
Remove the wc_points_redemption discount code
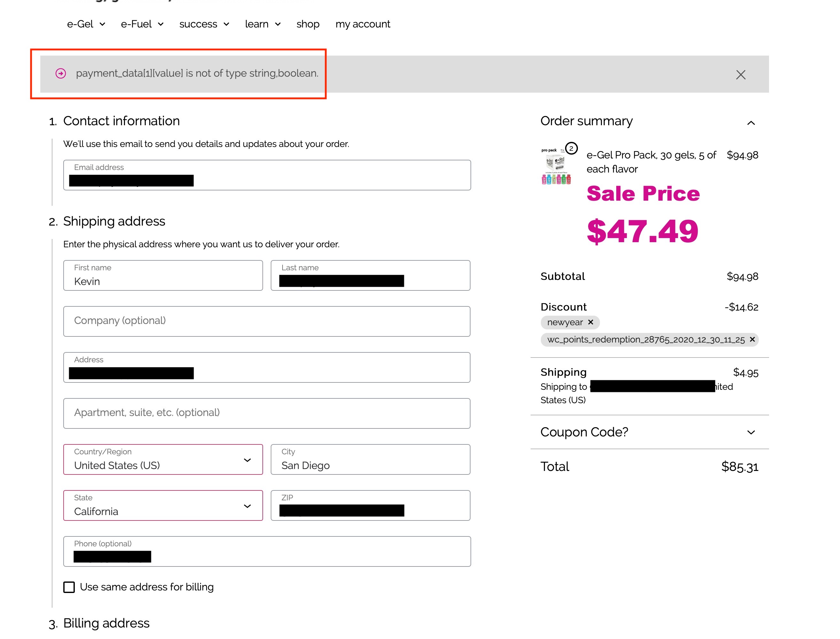(752, 340)
